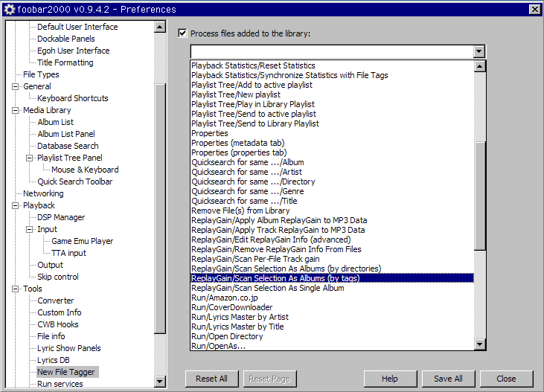Select Album List in tree
This screenshot has height=392, width=544.
pos(56,122)
